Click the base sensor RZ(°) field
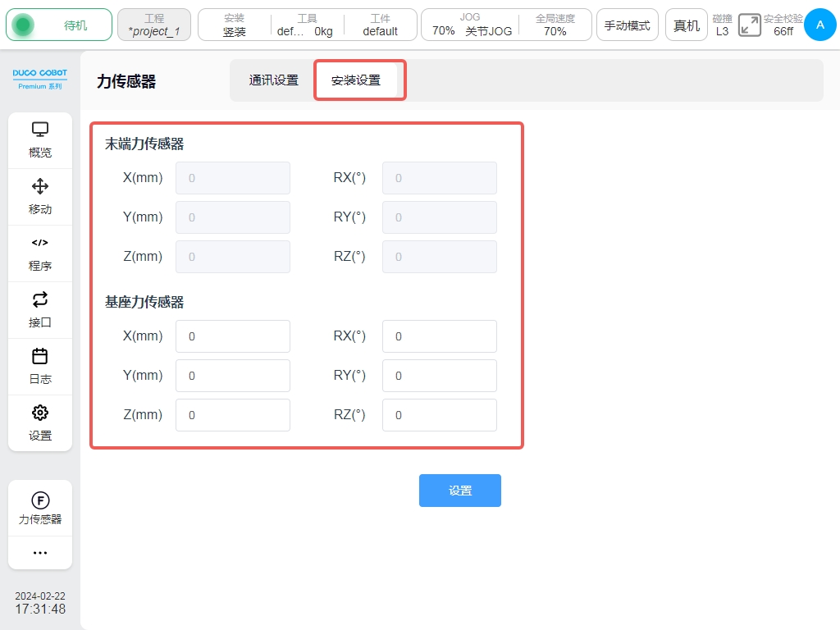Viewport: 840px width, 630px height. click(440, 415)
